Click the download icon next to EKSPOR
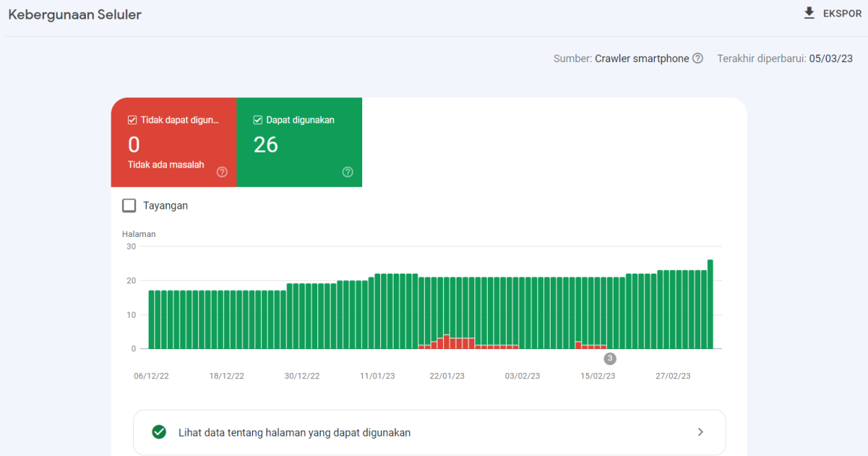The height and width of the screenshot is (456, 868). [x=809, y=13]
